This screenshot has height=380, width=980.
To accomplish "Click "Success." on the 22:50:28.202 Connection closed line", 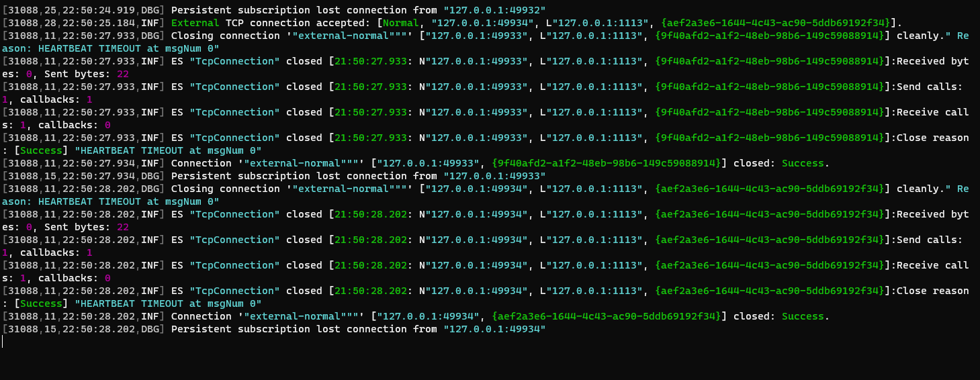I will [x=805, y=316].
